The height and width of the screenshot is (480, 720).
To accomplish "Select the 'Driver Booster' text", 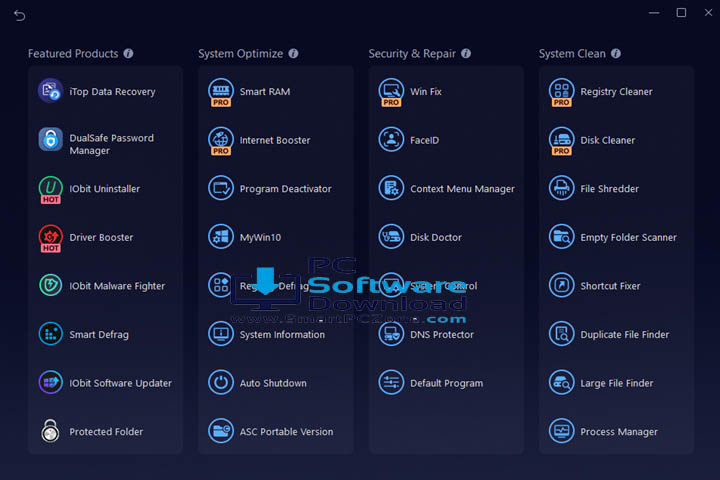I will (x=101, y=237).
